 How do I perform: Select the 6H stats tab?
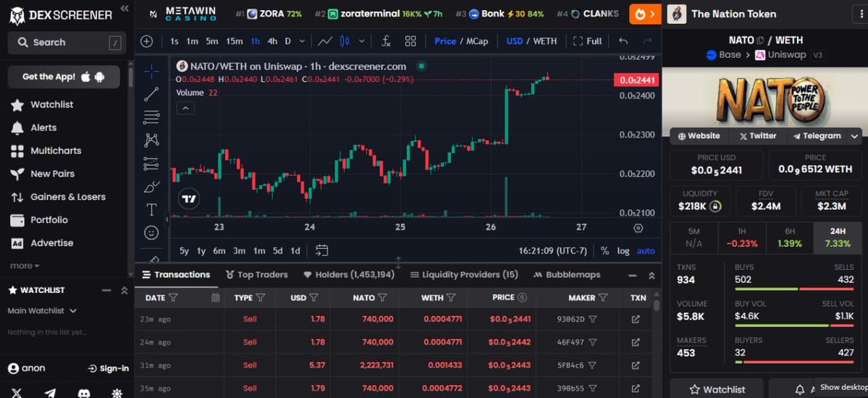coord(789,238)
